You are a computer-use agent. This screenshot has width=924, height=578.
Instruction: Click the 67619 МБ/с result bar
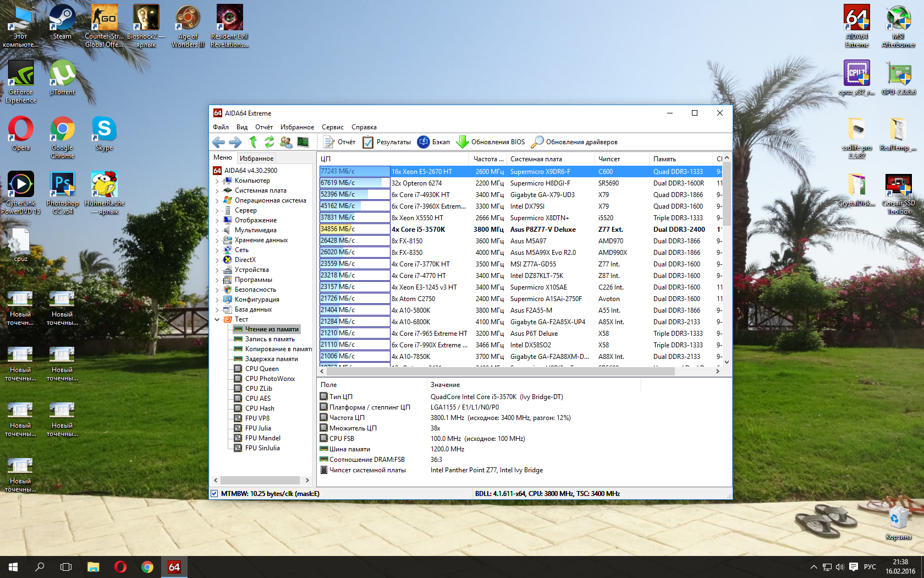(x=355, y=183)
